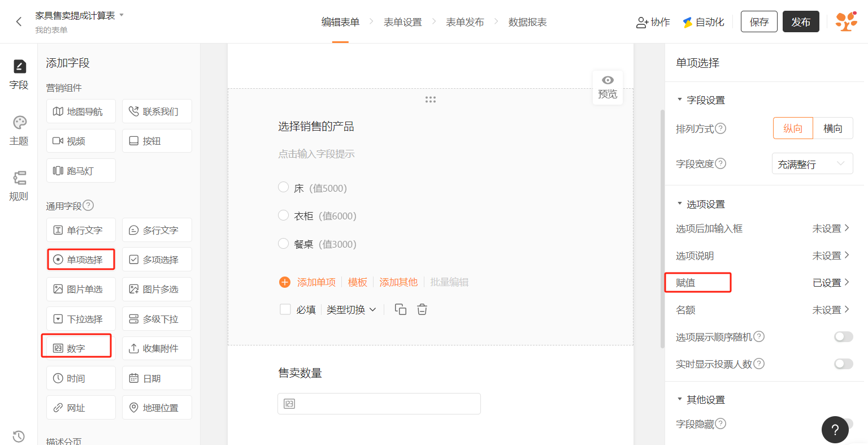Add a 视频 component

pos(81,141)
